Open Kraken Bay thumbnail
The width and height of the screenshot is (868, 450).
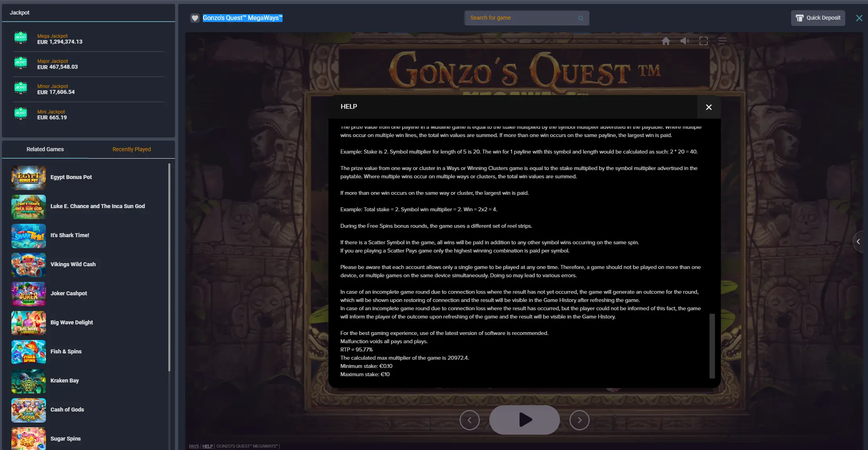29,381
